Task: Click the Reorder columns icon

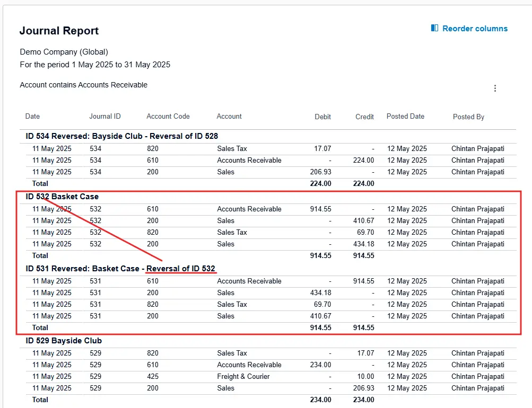Action: point(434,29)
